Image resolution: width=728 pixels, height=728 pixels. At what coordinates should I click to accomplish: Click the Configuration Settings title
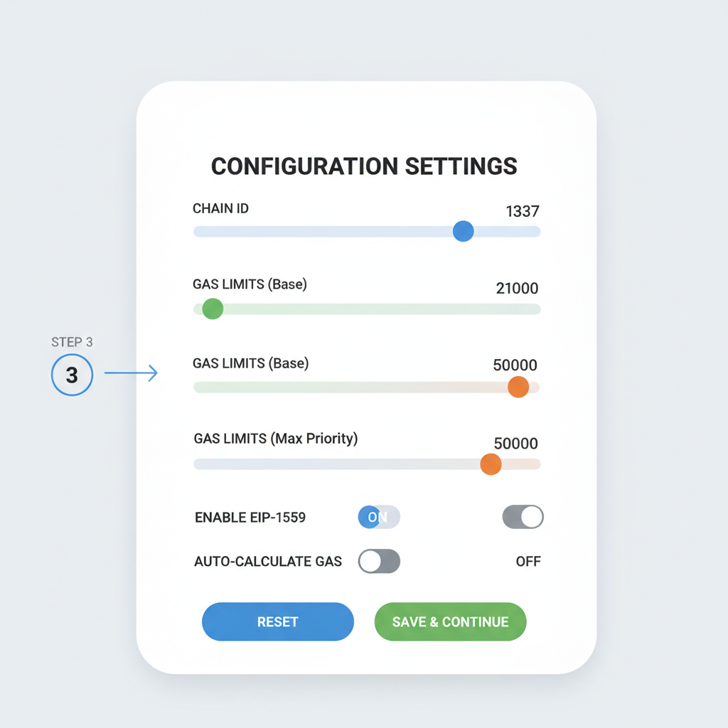(363, 166)
